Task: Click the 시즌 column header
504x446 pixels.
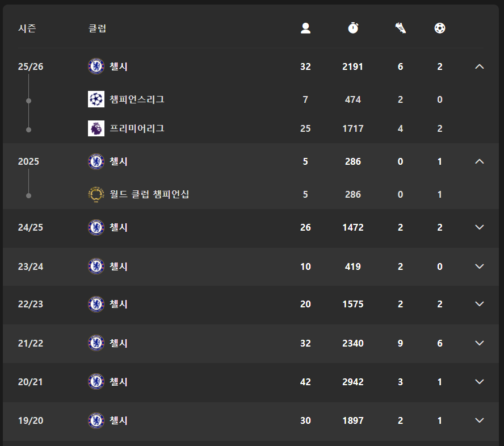Action: click(x=27, y=28)
